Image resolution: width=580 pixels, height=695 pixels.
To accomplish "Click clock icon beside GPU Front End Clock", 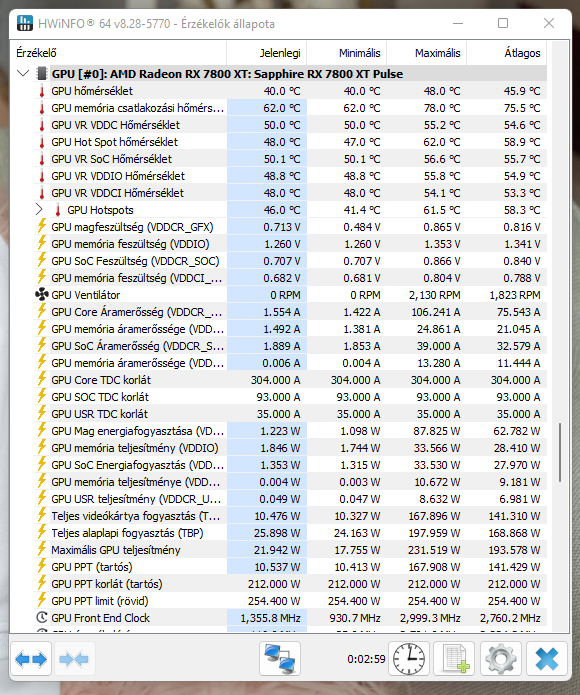I will pyautogui.click(x=42, y=617).
